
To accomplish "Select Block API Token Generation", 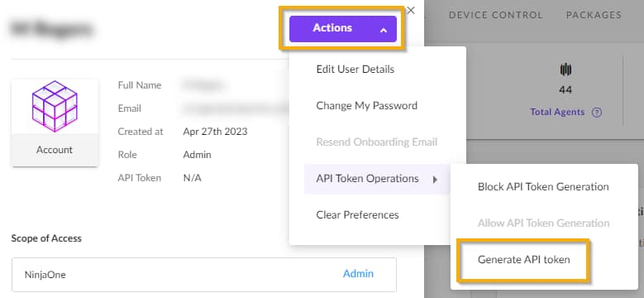I will tap(543, 186).
